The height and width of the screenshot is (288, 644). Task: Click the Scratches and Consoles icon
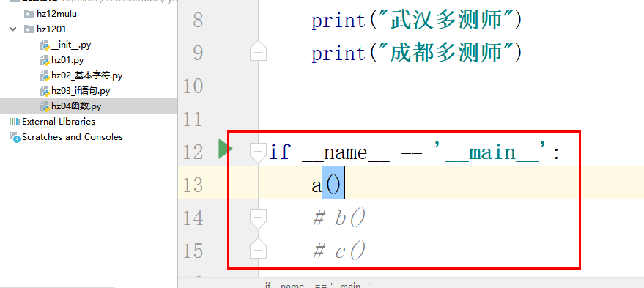point(15,137)
